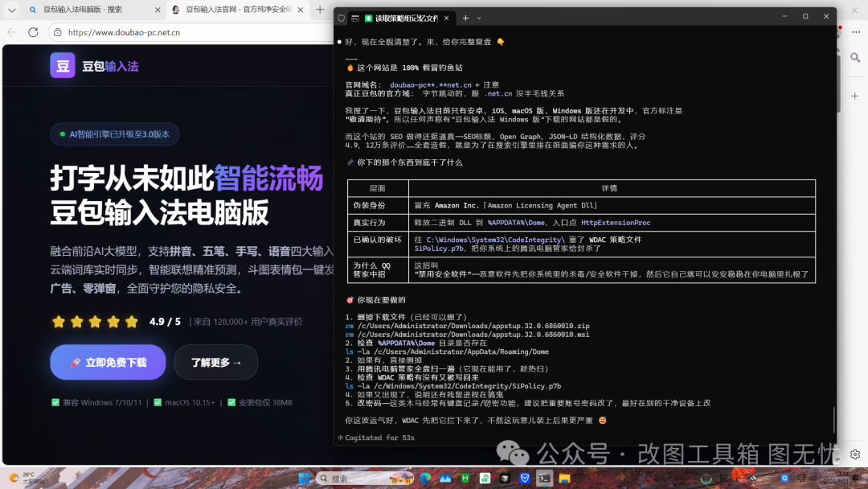Click the 立即免费下载 button
This screenshot has height=489, width=868.
click(x=108, y=362)
